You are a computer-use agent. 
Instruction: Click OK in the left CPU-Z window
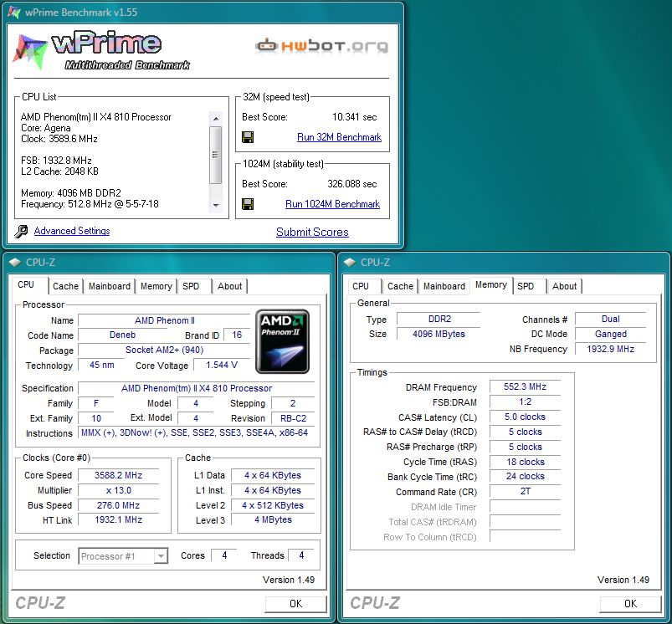(295, 604)
